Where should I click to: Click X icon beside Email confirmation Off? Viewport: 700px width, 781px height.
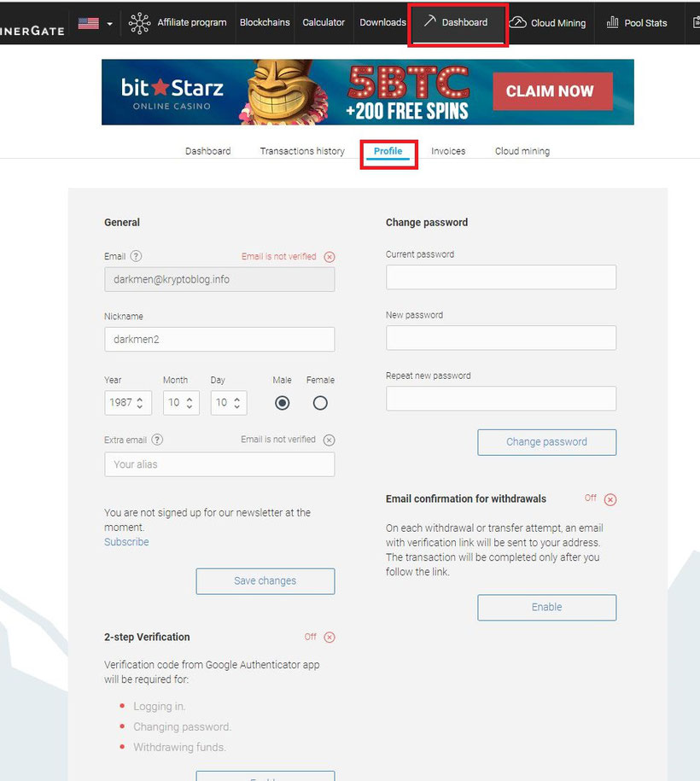[610, 499]
